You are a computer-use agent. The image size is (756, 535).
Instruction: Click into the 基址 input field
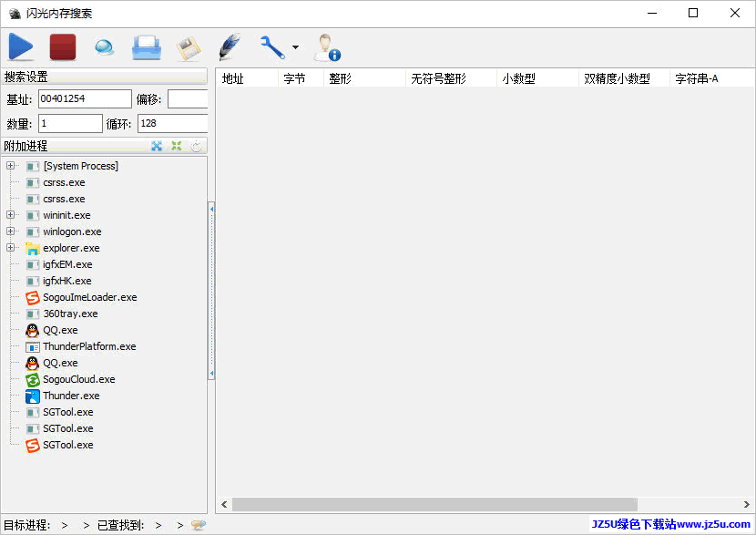[85, 99]
